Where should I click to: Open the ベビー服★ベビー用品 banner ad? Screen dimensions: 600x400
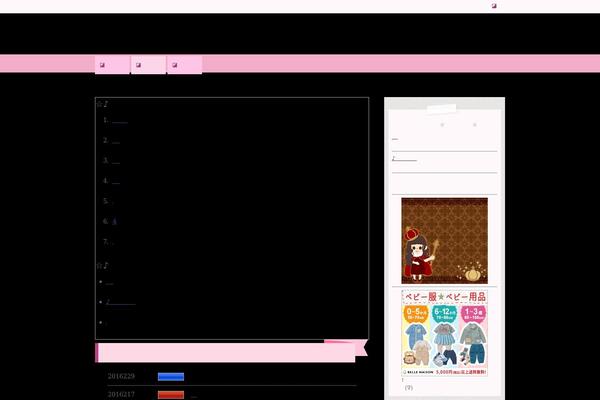click(444, 333)
